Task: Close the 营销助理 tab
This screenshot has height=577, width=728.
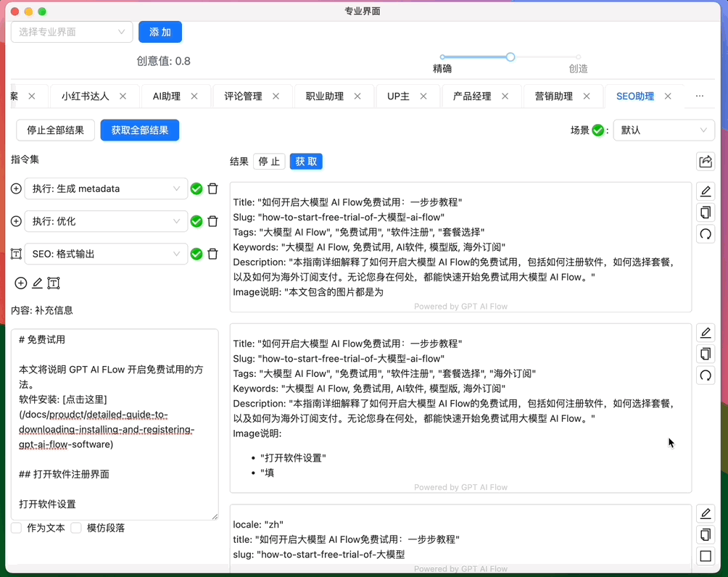Action: pyautogui.click(x=587, y=96)
